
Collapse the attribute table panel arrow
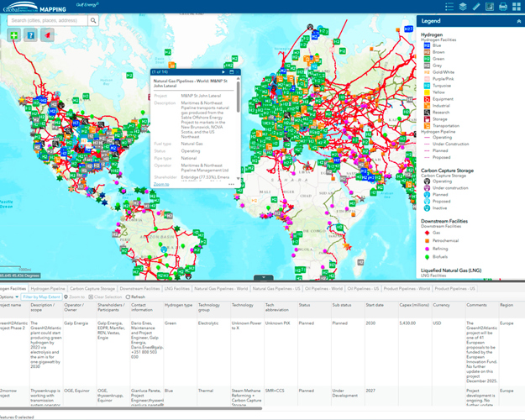point(263,277)
